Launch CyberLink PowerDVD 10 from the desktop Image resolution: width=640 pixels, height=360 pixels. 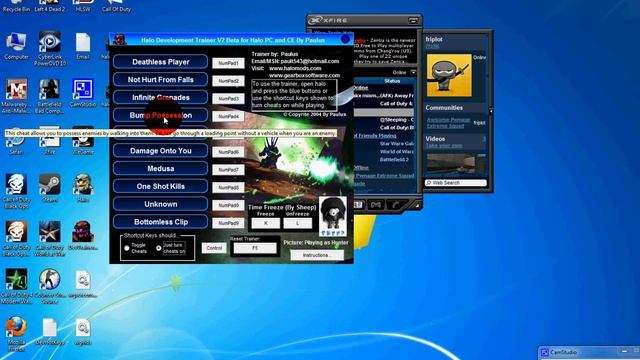tap(50, 48)
